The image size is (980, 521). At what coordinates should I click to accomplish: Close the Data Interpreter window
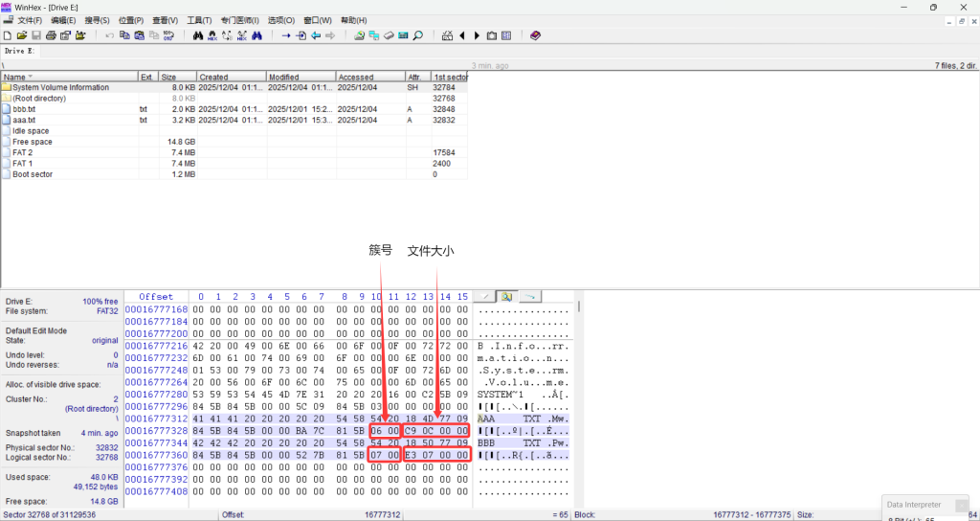pyautogui.click(x=961, y=505)
